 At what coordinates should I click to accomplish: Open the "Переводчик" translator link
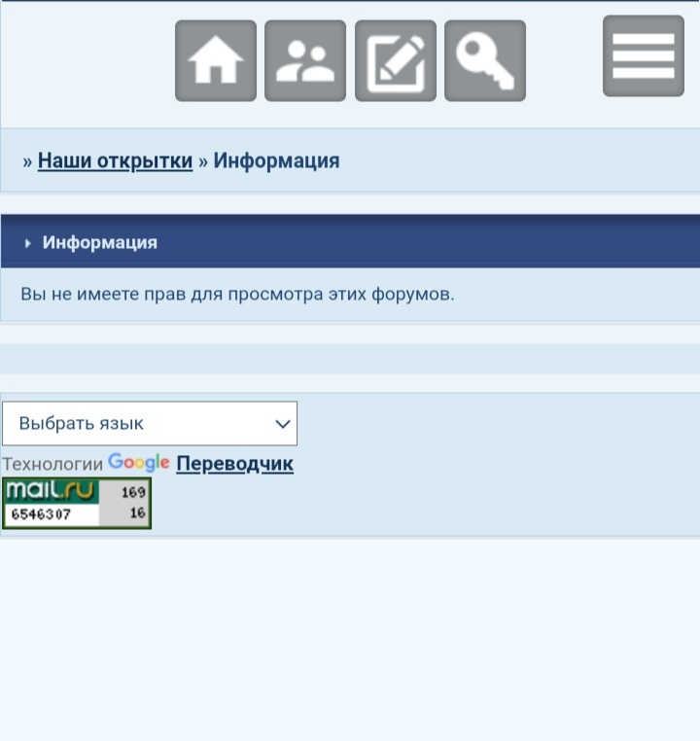(234, 463)
